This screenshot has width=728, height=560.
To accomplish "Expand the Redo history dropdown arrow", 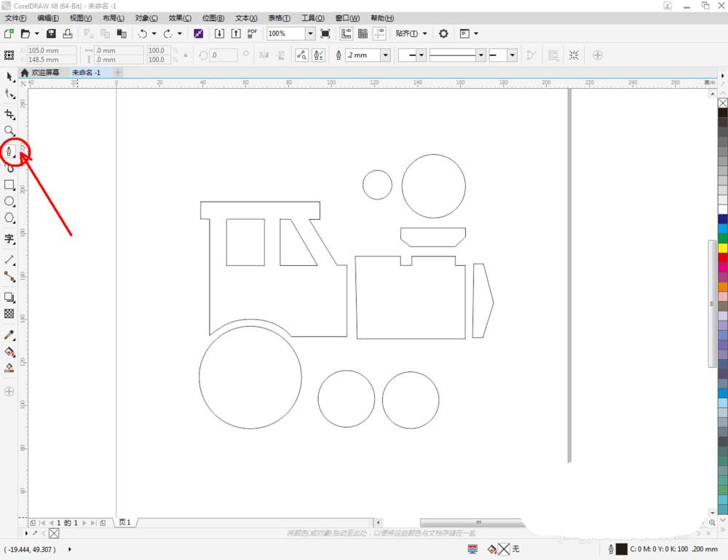I will 180,33.
